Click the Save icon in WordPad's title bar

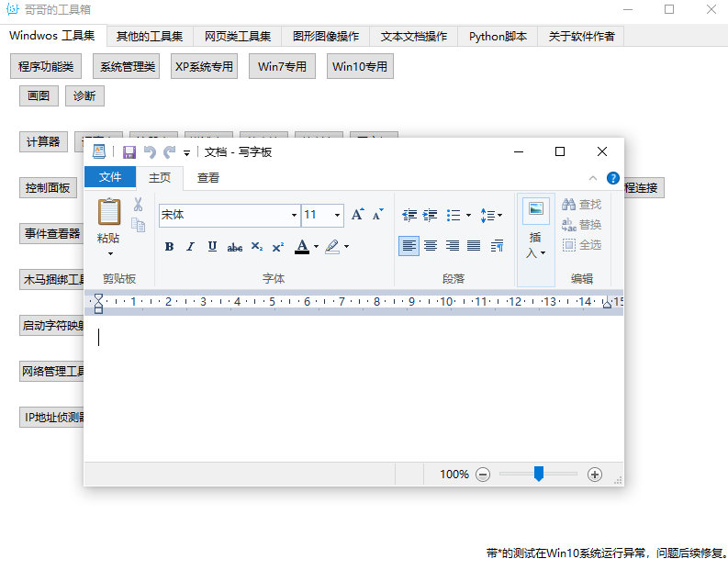tap(129, 152)
